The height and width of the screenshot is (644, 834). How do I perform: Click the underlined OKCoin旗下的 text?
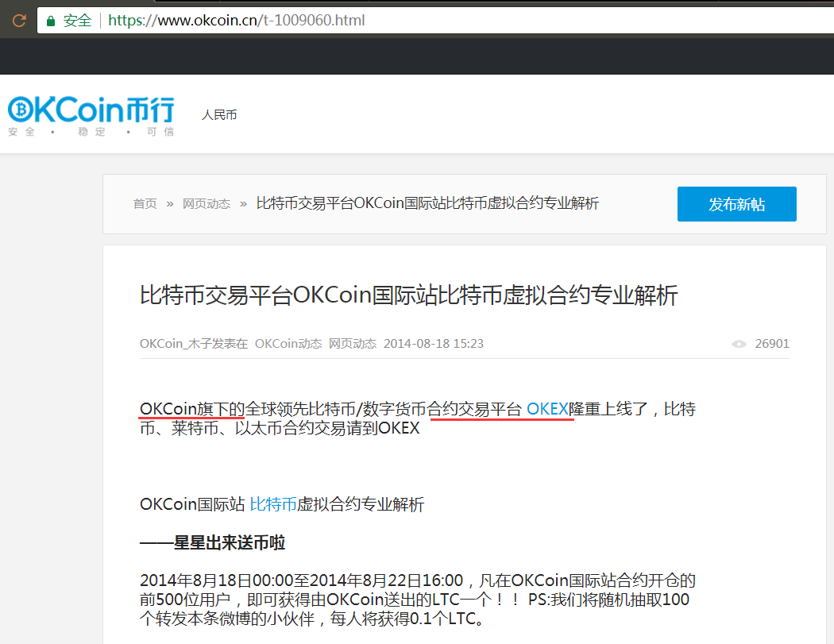coord(192,409)
